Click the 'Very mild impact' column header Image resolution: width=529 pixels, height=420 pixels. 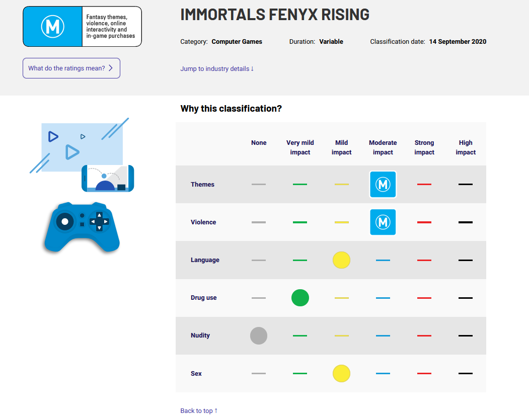tap(300, 147)
